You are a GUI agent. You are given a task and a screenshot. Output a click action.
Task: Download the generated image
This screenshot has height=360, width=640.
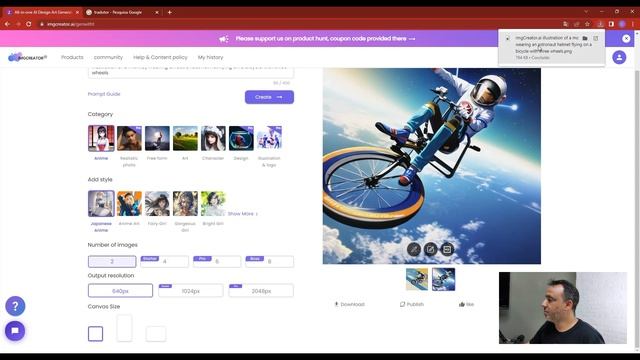349,304
